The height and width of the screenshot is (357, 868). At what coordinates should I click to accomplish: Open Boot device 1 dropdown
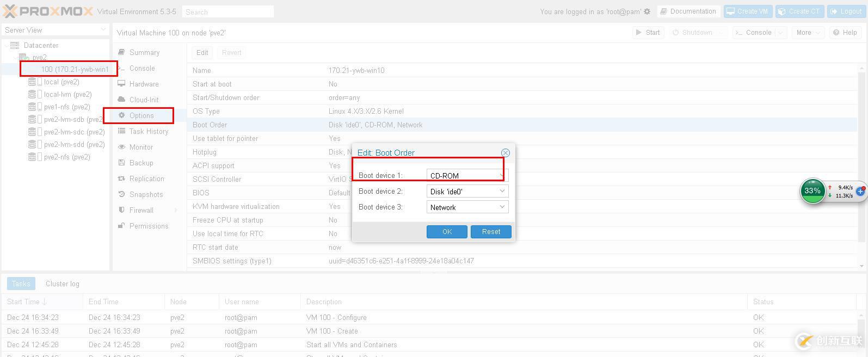502,175
